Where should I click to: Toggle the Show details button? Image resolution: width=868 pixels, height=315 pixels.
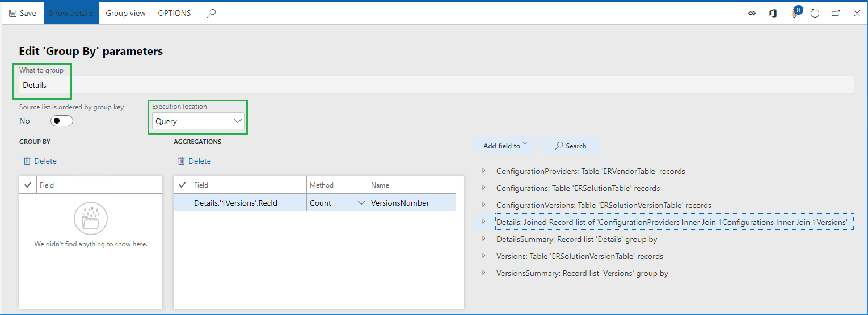click(x=71, y=13)
